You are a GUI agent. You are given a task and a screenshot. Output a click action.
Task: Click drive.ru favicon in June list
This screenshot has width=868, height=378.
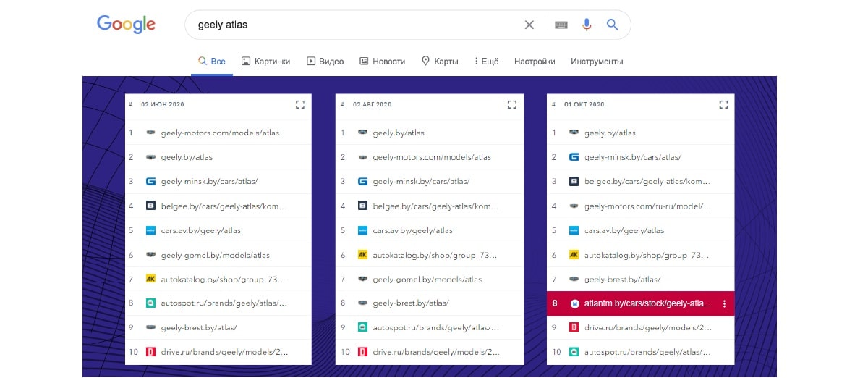pos(150,352)
